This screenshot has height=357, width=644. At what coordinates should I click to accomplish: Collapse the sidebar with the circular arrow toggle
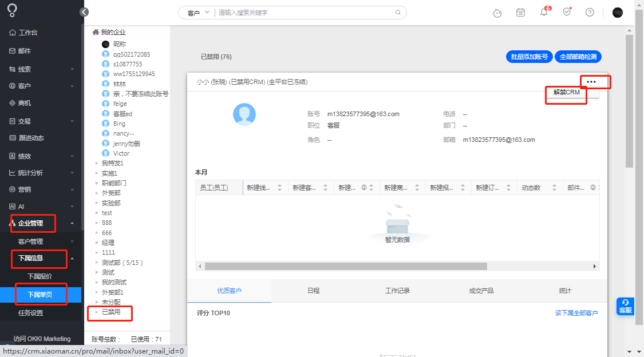click(84, 11)
